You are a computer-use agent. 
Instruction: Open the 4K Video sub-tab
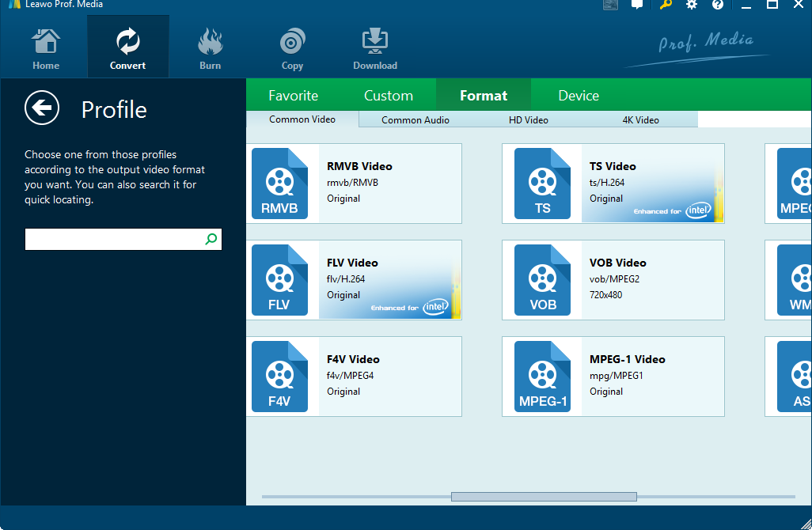pyautogui.click(x=640, y=120)
